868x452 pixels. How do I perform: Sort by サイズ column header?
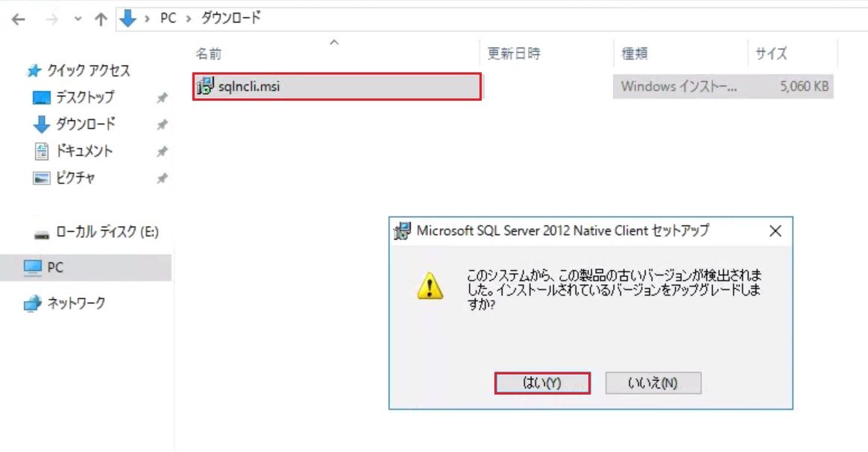click(771, 54)
